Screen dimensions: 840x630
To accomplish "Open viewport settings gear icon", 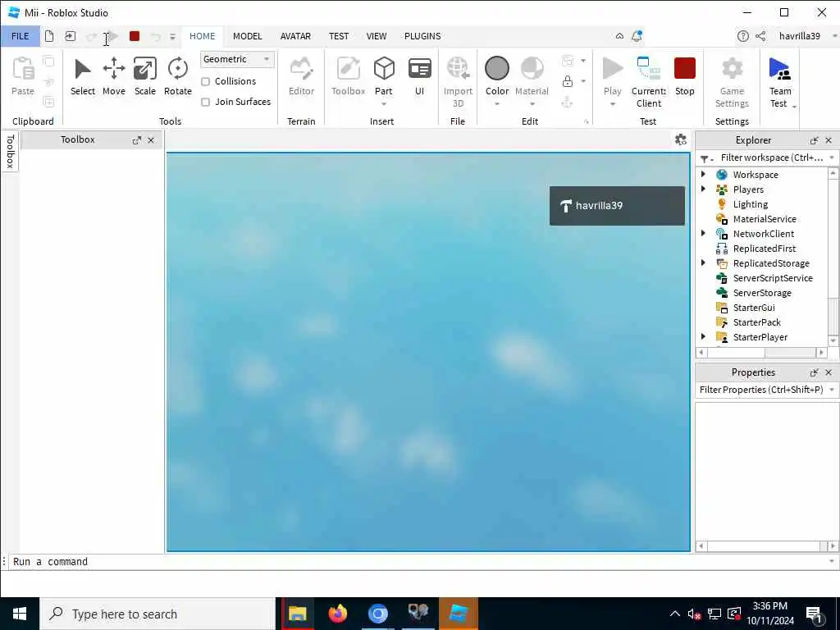I will point(680,139).
